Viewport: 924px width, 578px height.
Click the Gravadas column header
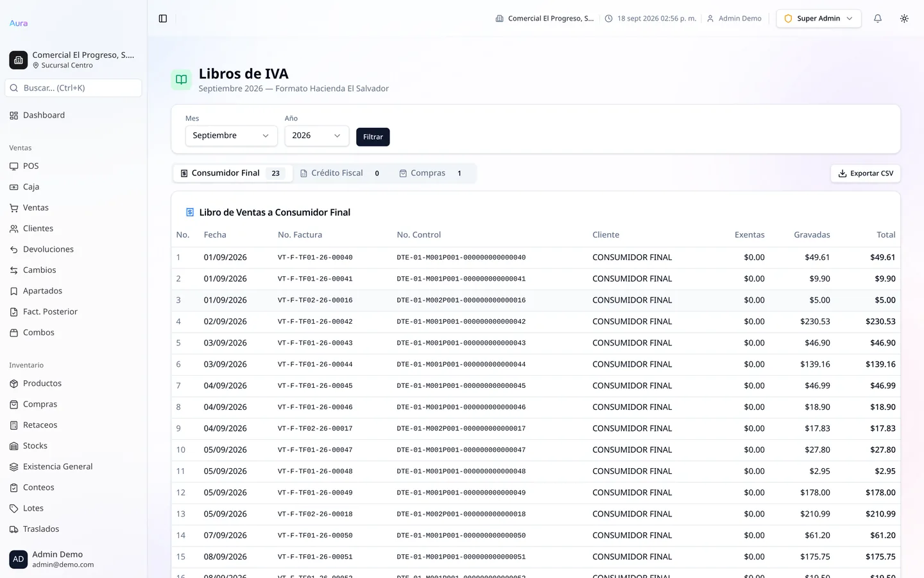[812, 235]
